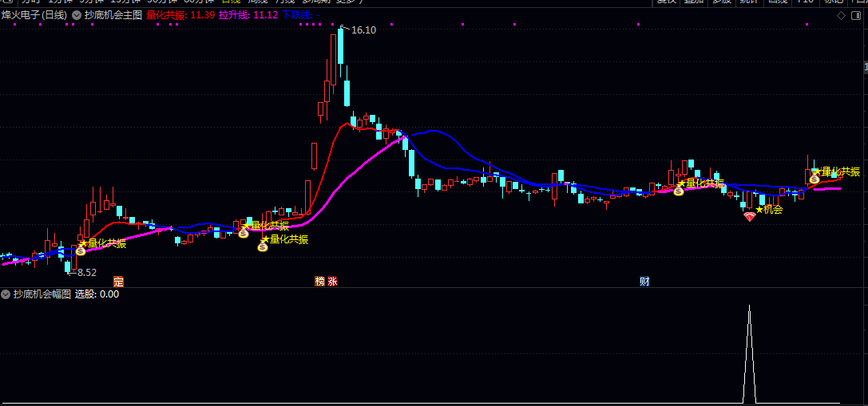Click the money bag icon under the late-right 量化共振

coord(678,191)
